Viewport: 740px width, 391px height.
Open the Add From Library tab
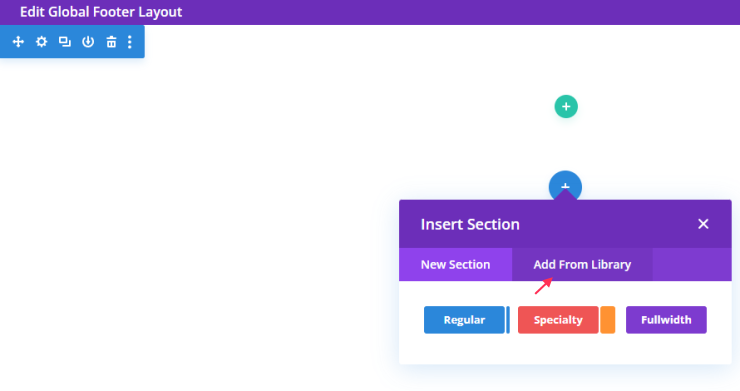coord(582,264)
